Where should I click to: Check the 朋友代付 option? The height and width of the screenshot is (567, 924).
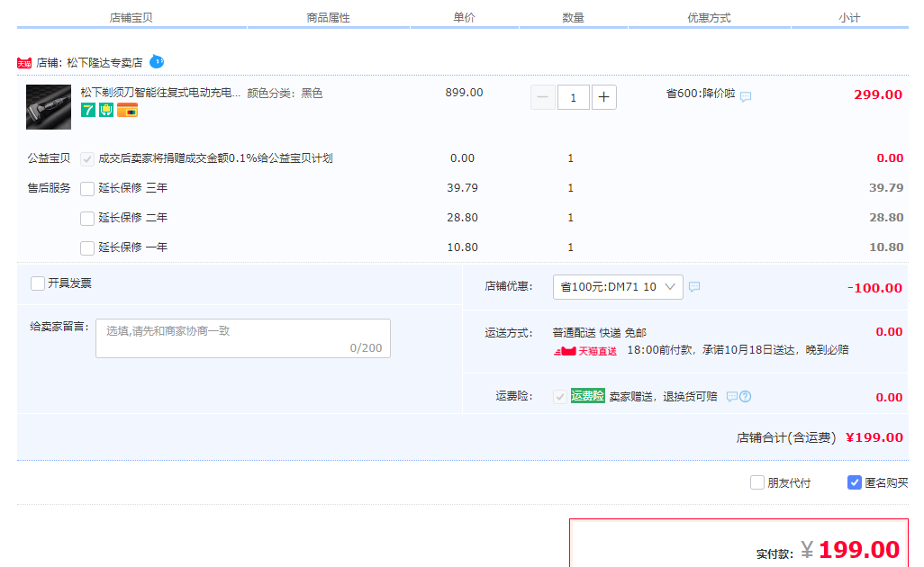pos(757,482)
